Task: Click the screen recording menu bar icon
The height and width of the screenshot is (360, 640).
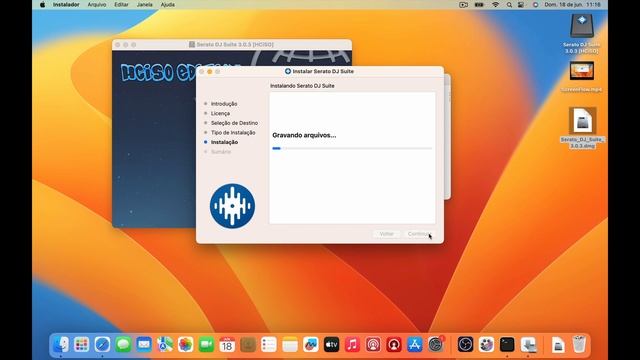Action: coord(463,5)
